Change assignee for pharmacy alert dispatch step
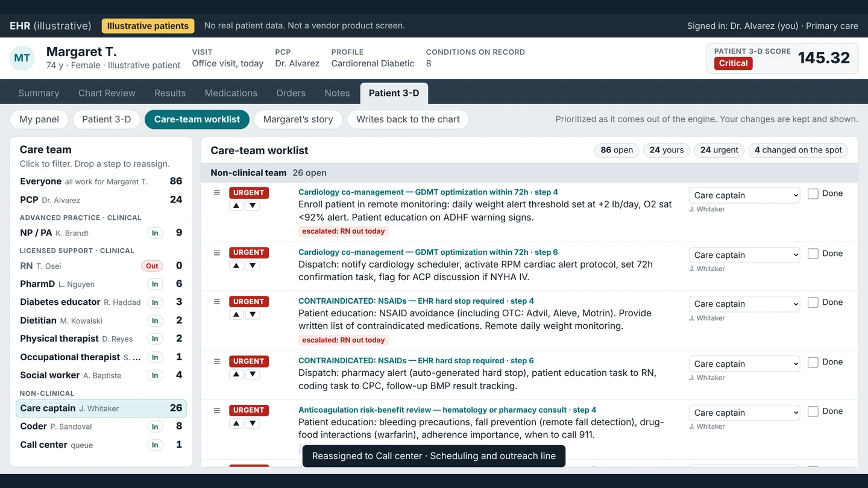 [x=744, y=364]
